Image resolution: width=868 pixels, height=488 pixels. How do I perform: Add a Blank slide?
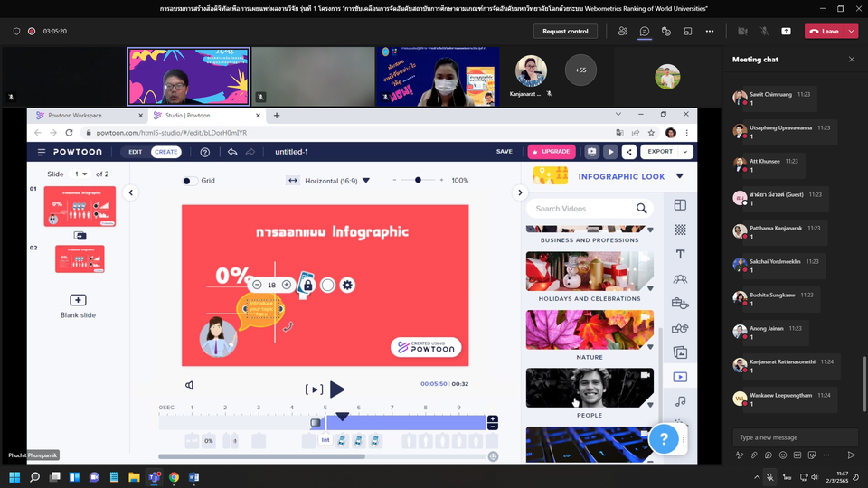click(x=78, y=306)
